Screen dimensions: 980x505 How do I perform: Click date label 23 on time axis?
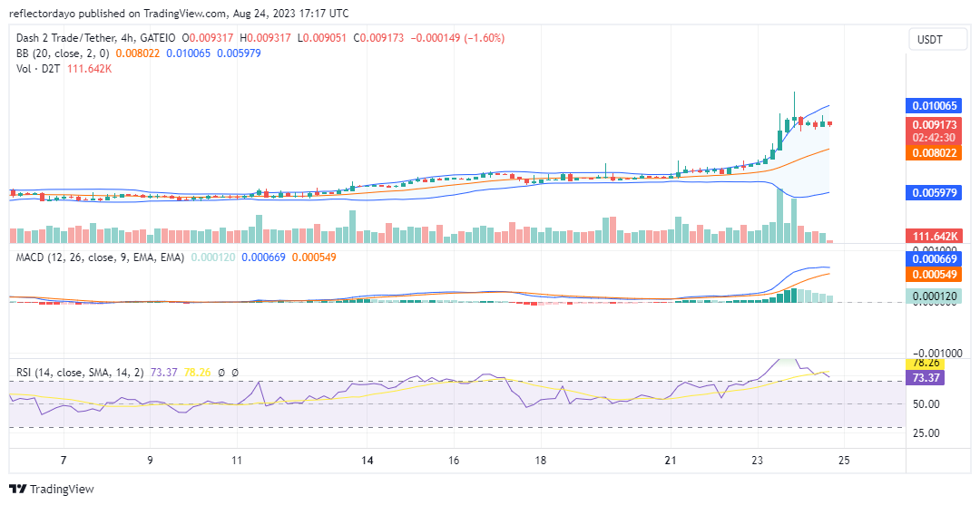tap(758, 461)
